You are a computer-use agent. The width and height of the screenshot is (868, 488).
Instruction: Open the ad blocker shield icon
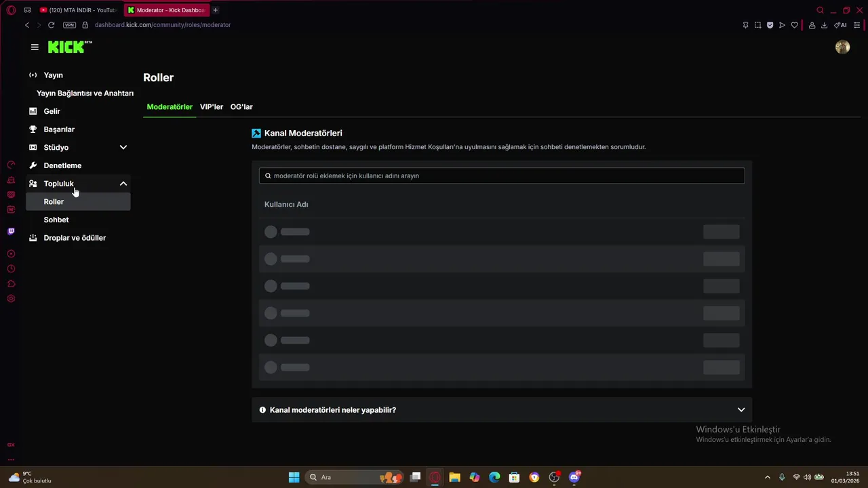tap(770, 25)
